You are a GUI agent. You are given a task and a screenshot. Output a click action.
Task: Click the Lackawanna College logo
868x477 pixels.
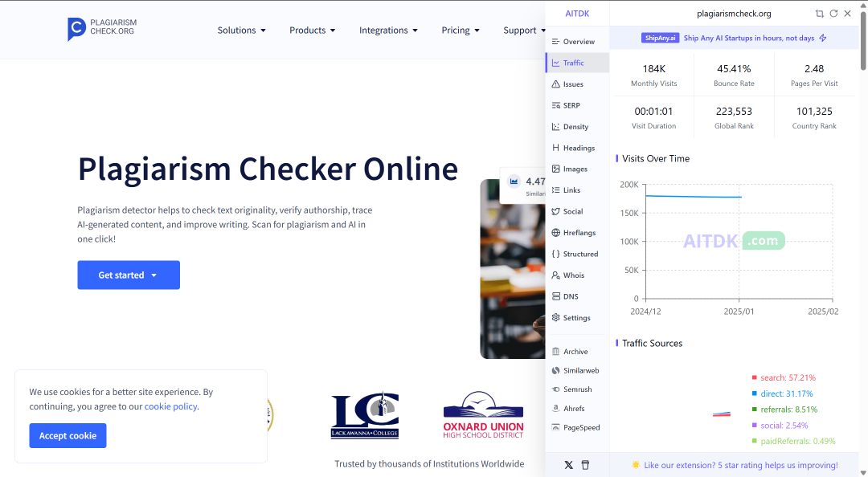tap(365, 416)
